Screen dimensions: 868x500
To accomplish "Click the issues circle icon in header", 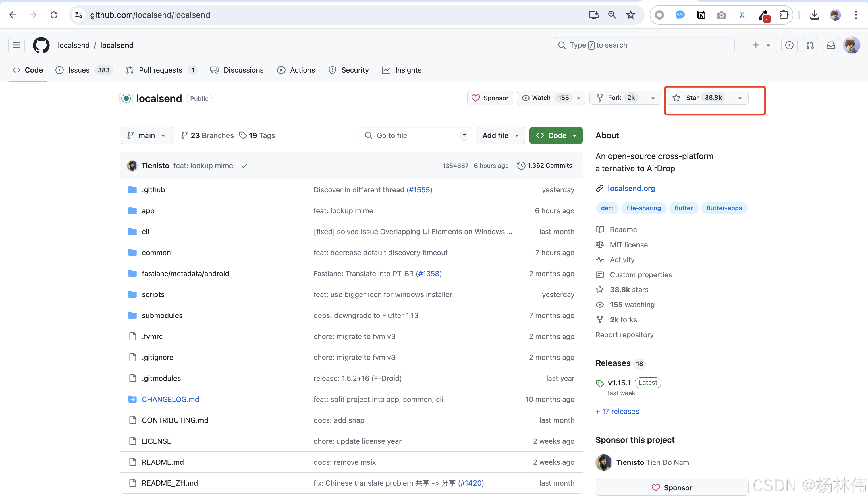I will (x=789, y=45).
